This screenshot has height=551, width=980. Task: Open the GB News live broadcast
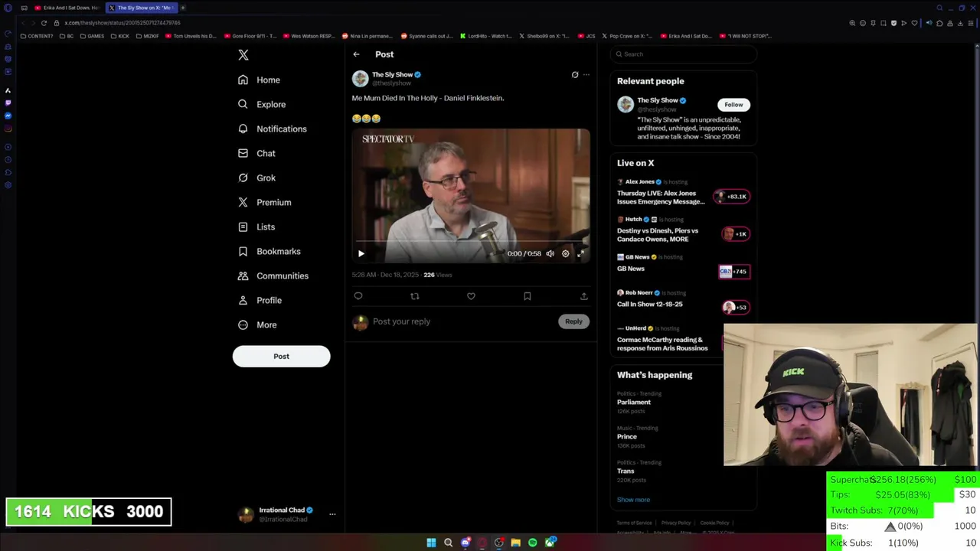[x=631, y=269]
